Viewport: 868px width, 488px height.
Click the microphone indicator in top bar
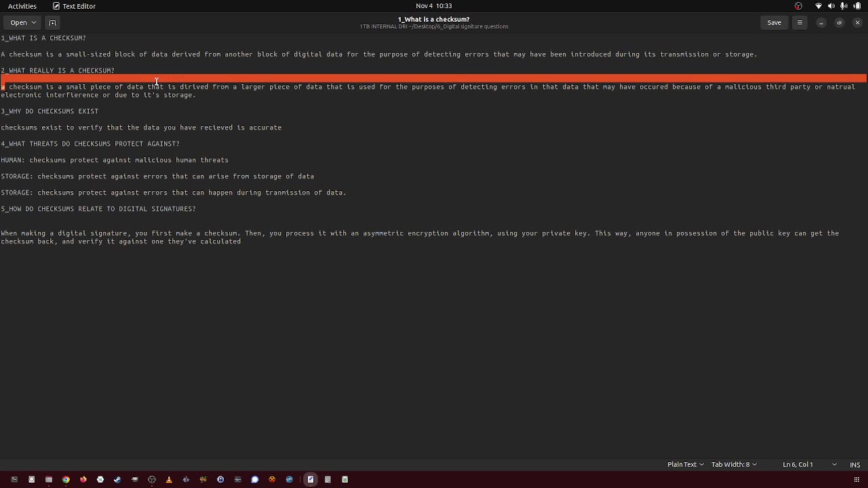(x=844, y=6)
